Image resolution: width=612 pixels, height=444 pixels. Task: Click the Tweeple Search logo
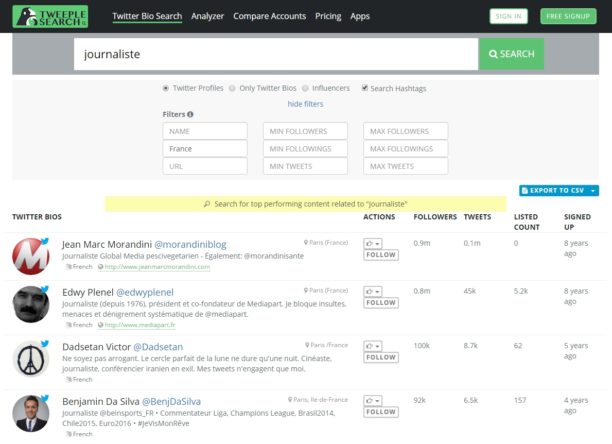click(50, 16)
